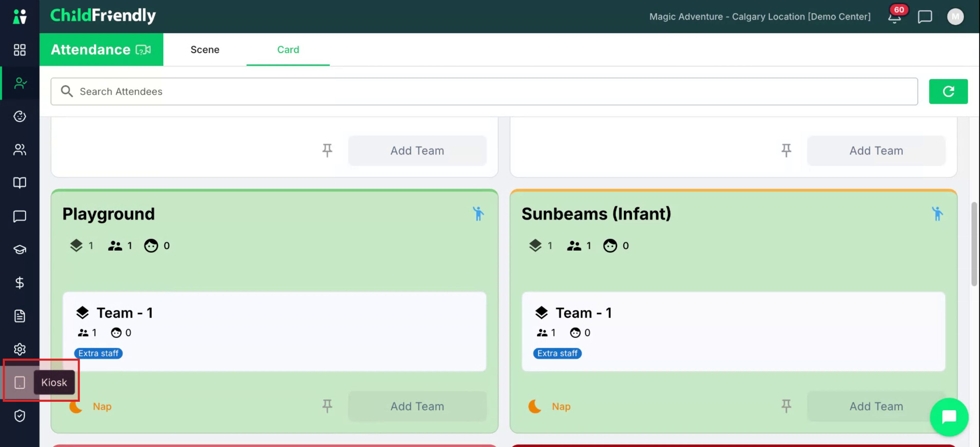Open the dollar sign billing icon
This screenshot has width=980, height=447.
point(19,282)
